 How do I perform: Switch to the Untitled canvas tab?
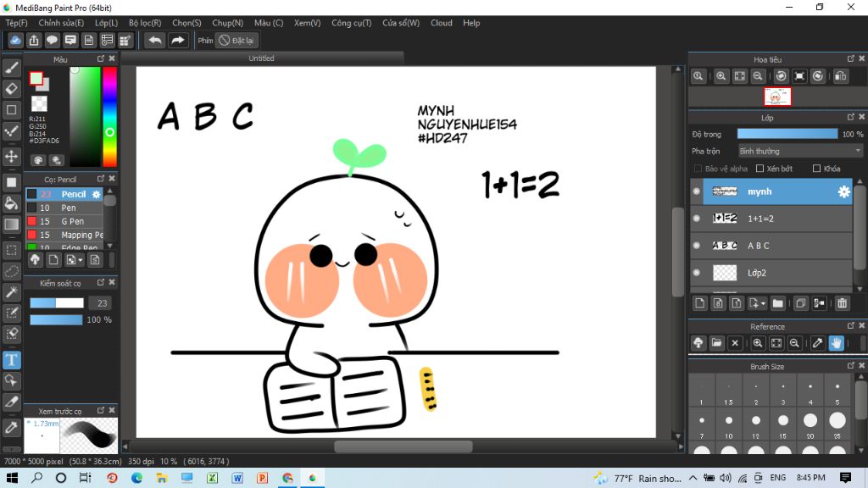[261, 58]
